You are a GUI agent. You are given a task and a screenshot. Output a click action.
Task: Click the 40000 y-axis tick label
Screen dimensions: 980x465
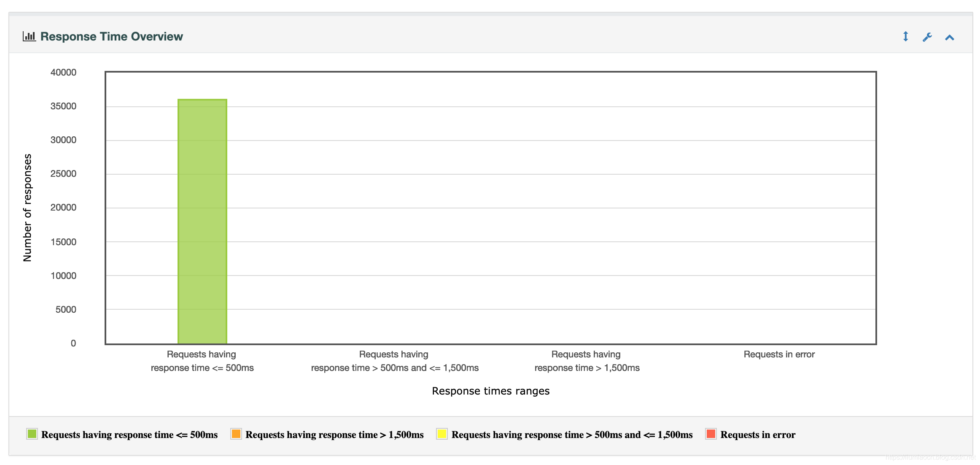(x=63, y=72)
